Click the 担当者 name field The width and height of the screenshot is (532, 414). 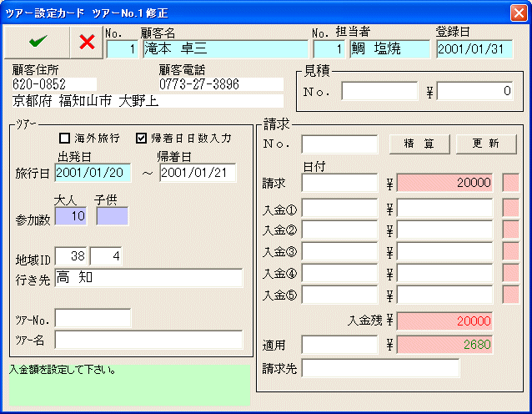click(x=389, y=48)
